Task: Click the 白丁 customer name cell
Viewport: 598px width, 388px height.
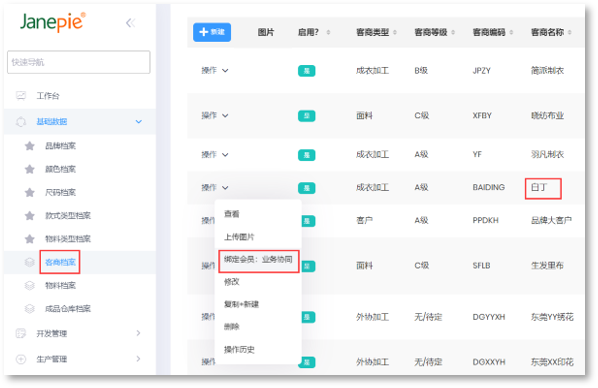Action: (x=539, y=187)
